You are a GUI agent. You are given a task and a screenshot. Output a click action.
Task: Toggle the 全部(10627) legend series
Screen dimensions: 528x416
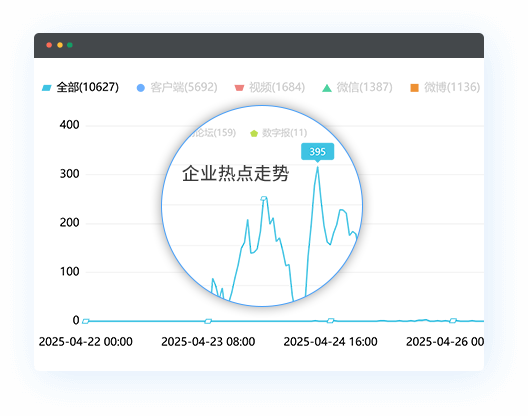(x=80, y=87)
